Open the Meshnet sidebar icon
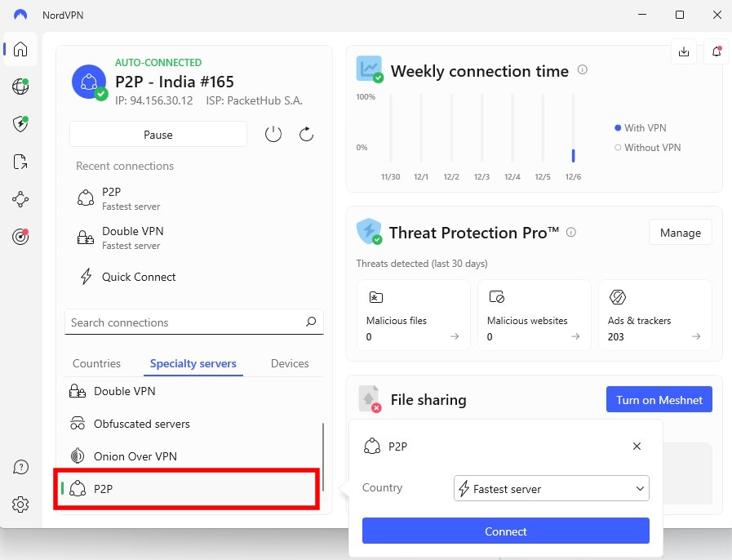The image size is (732, 560). point(20,199)
